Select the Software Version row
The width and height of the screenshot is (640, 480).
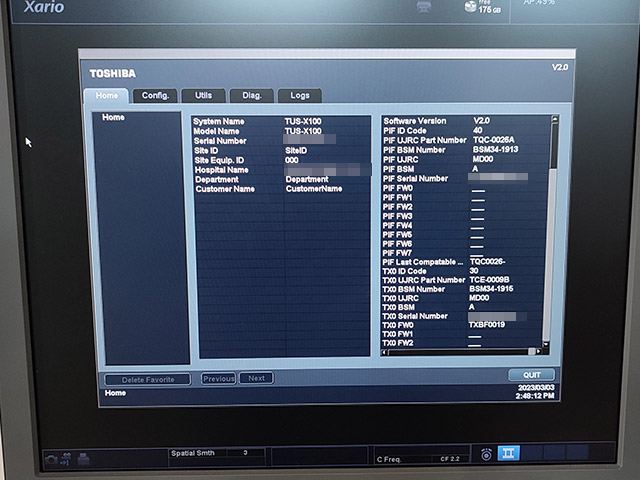click(x=466, y=121)
